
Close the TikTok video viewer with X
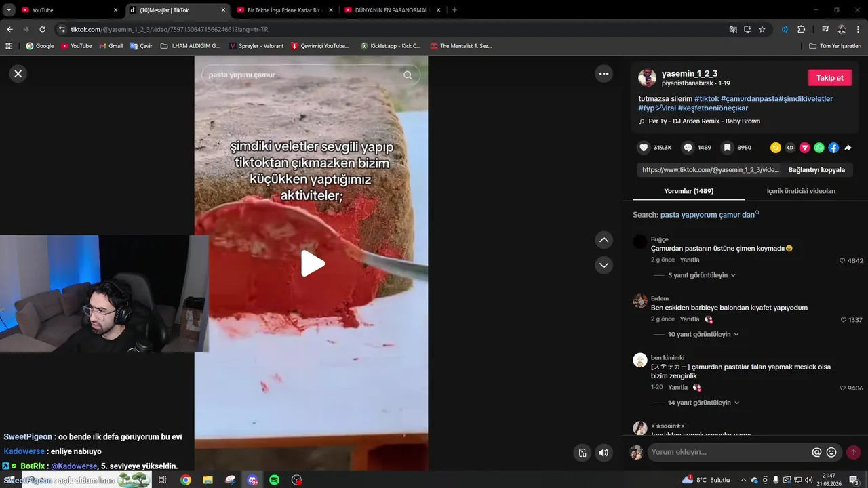coord(18,74)
